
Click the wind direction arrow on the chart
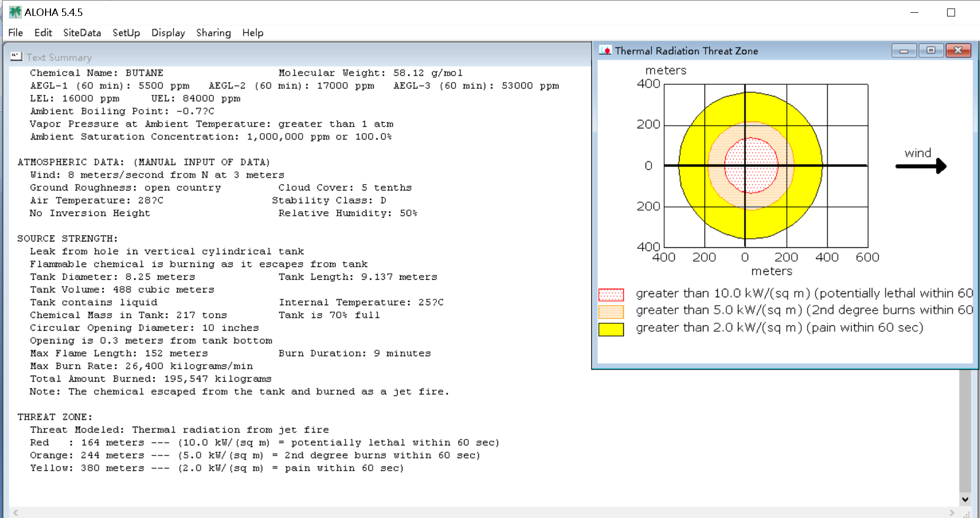coord(921,166)
